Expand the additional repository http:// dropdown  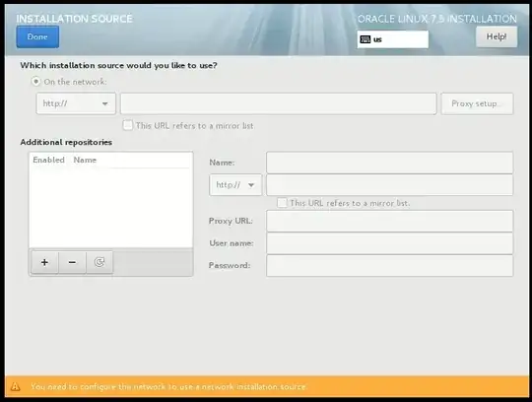tap(235, 185)
